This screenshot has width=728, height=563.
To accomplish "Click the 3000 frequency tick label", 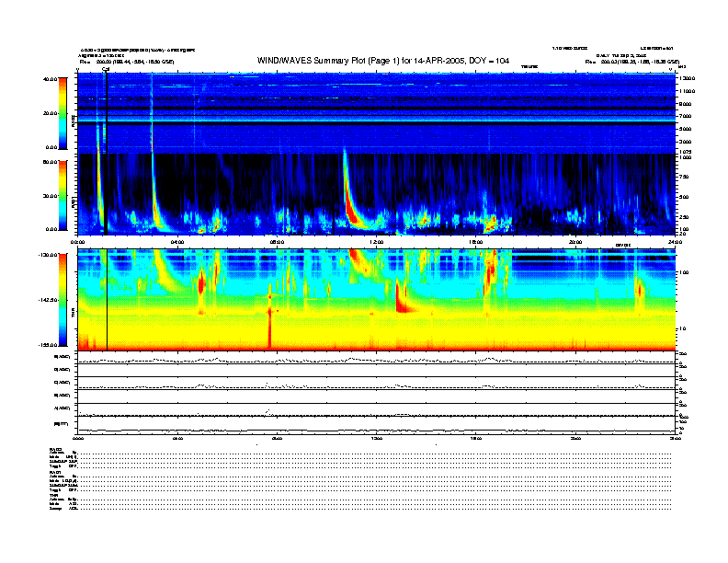I will 686,142.
